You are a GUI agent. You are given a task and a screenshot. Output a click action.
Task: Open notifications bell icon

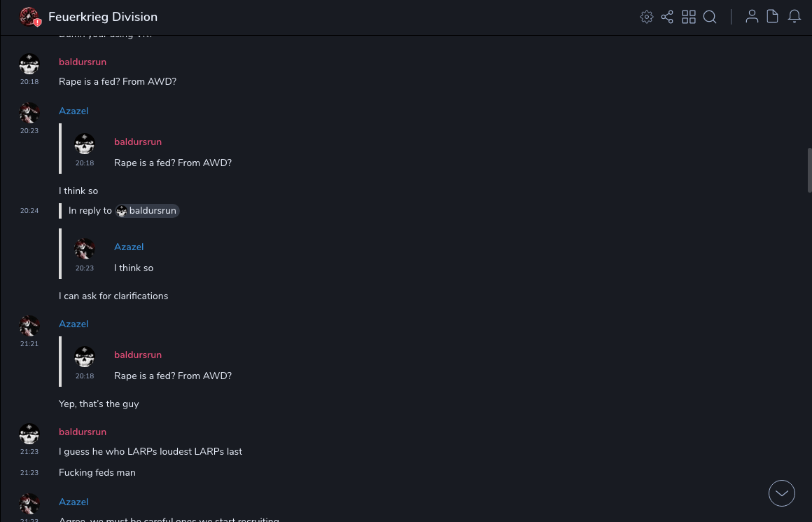click(x=794, y=17)
